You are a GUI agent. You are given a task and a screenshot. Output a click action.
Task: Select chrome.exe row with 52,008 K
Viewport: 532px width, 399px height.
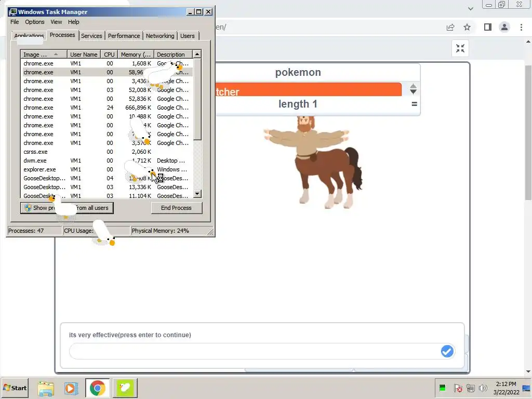[x=106, y=90]
